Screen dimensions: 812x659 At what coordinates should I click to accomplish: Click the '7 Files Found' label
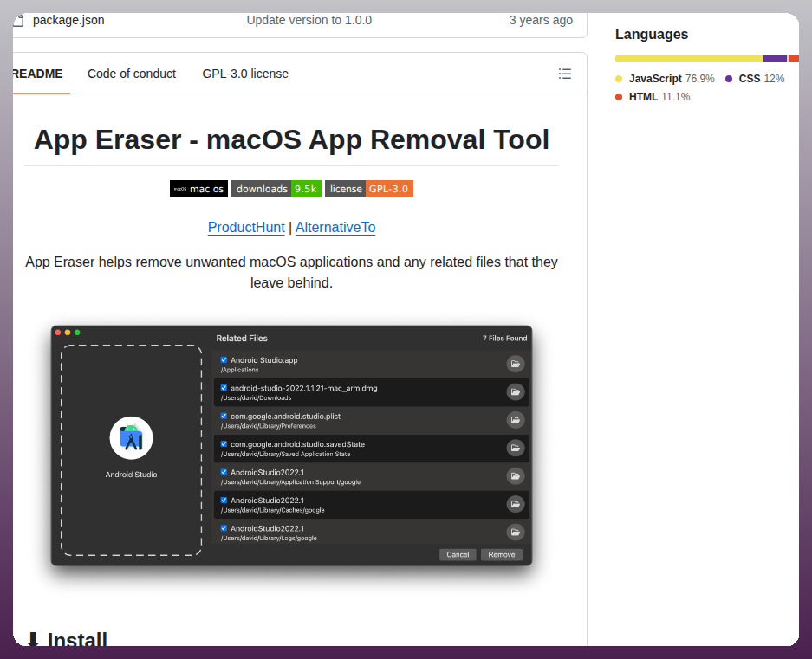click(504, 338)
